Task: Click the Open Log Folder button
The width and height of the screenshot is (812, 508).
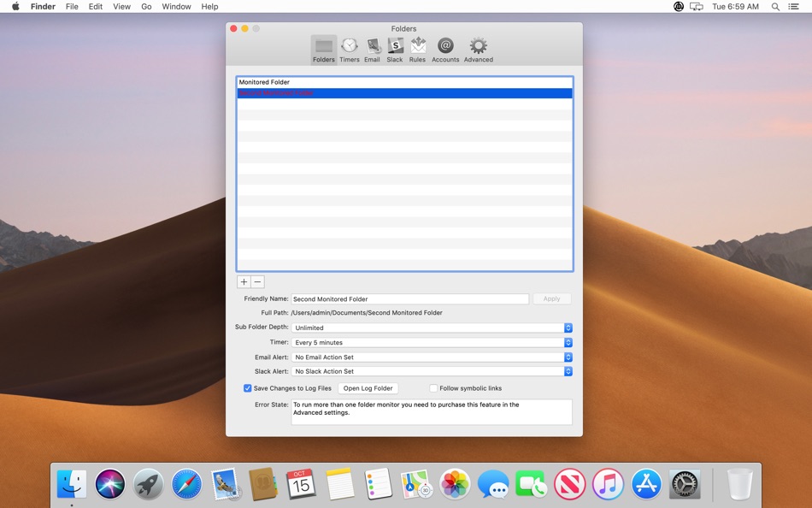Action: coord(368,388)
